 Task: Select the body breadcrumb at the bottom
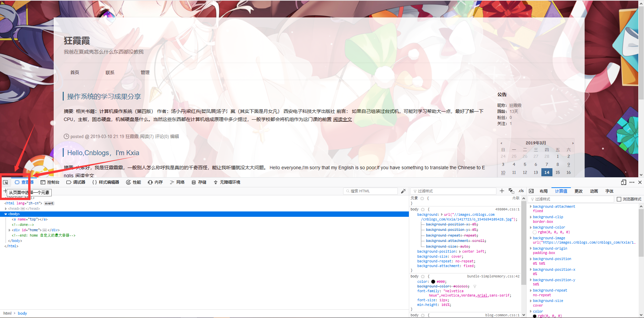coord(22,314)
